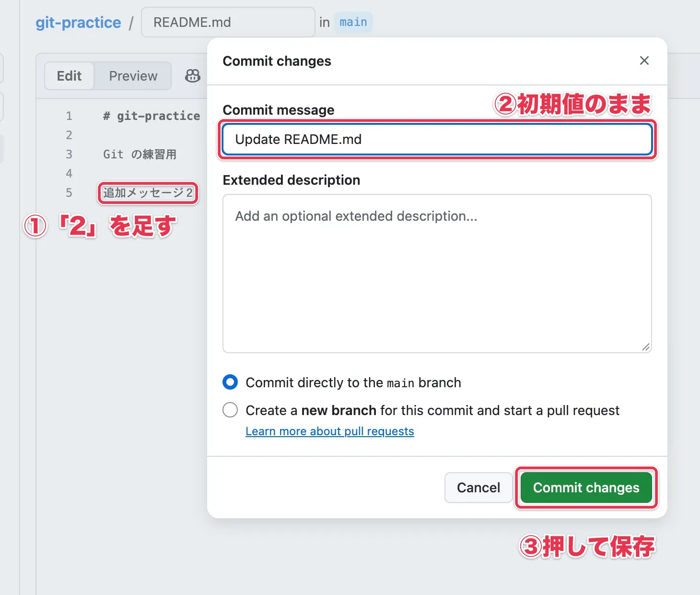Viewport: 700px width, 595px height.
Task: Click the green Commit changes button
Action: [x=586, y=488]
